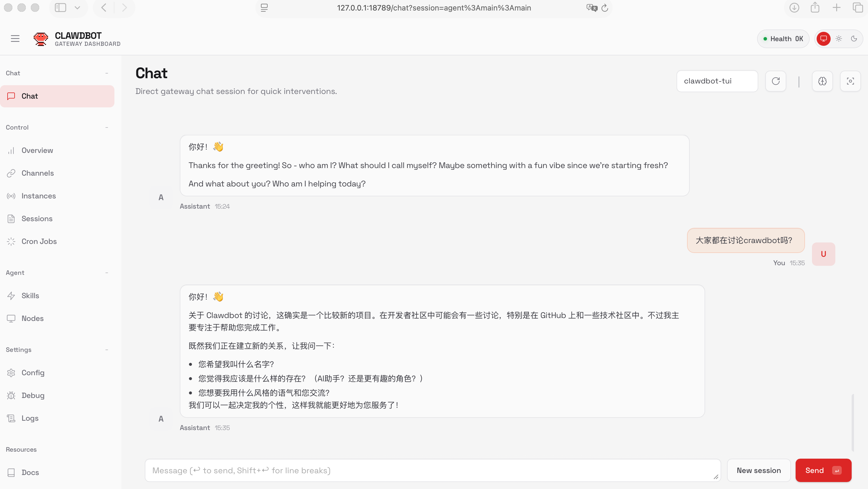Open the Sessions menu item
868x489 pixels.
[37, 219]
